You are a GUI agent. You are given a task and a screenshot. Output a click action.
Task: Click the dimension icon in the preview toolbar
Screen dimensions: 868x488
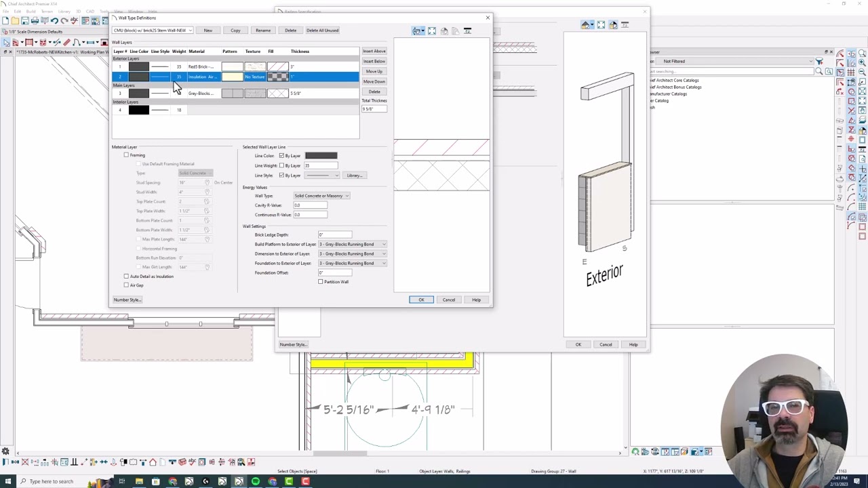[467, 31]
